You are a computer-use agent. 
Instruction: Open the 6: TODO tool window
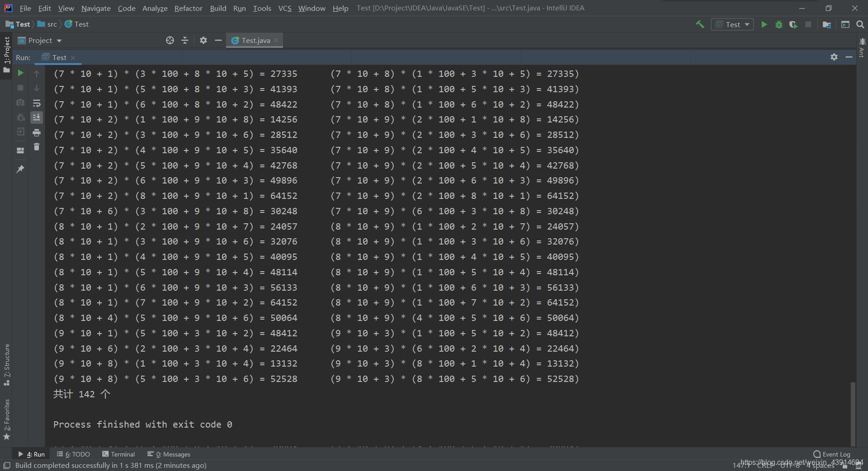73,454
